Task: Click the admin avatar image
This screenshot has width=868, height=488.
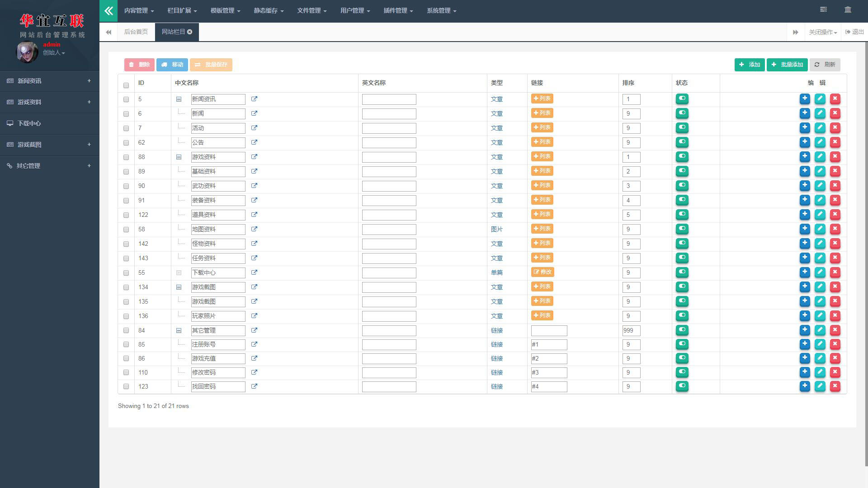Action: click(27, 52)
